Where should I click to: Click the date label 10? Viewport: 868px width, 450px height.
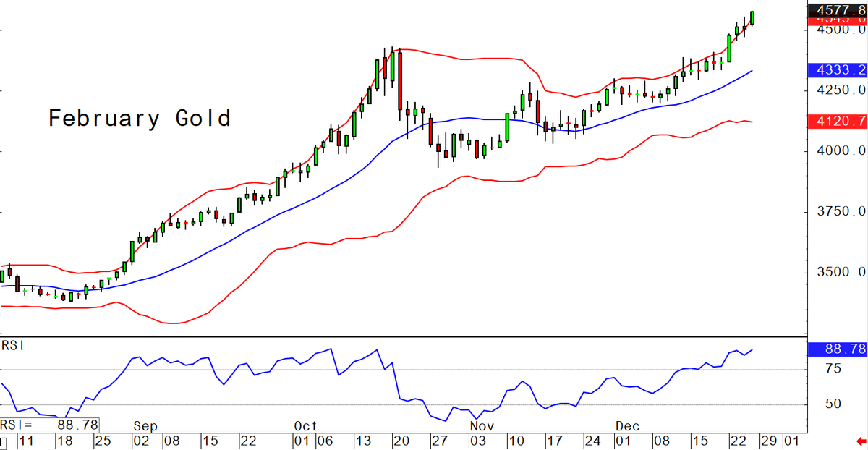(x=516, y=441)
